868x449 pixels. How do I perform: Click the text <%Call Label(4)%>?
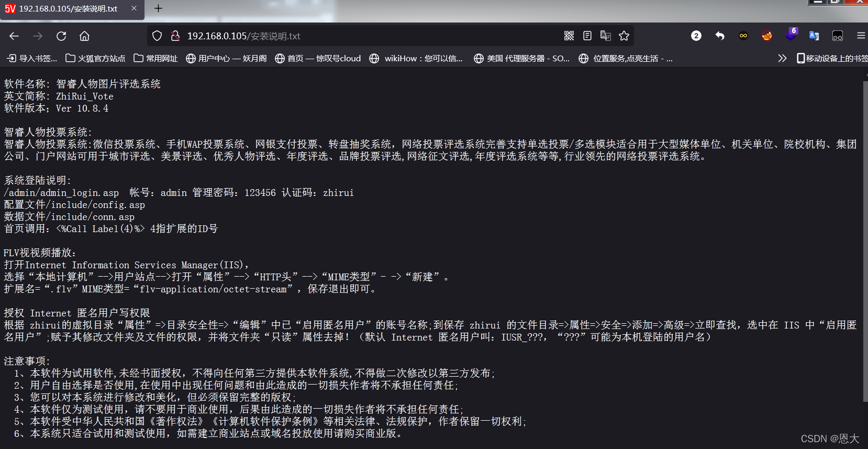pos(101,229)
